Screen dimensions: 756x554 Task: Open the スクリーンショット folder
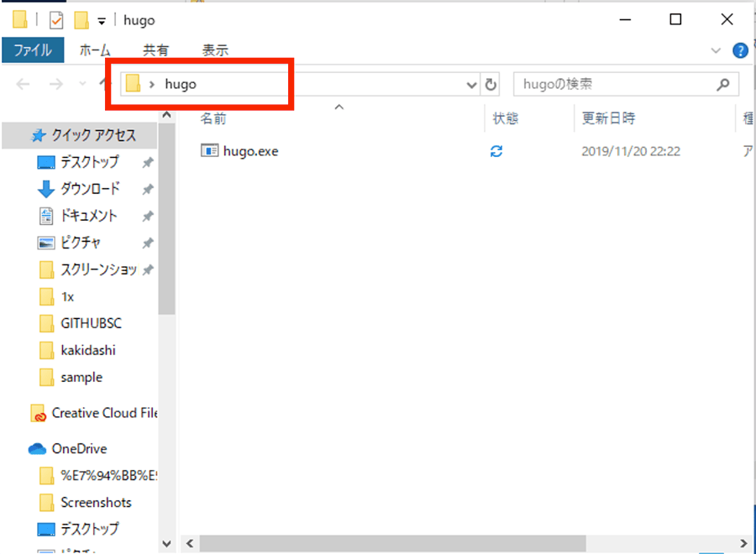pyautogui.click(x=98, y=269)
